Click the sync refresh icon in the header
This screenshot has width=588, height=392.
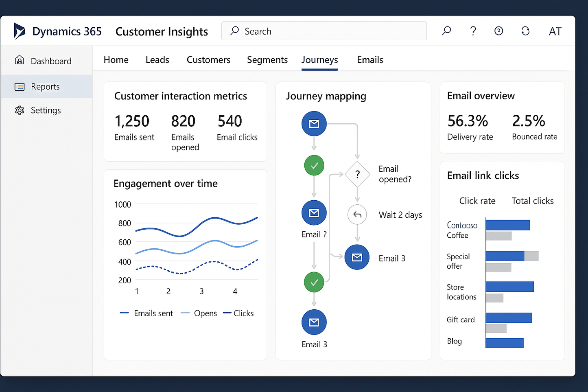click(525, 31)
